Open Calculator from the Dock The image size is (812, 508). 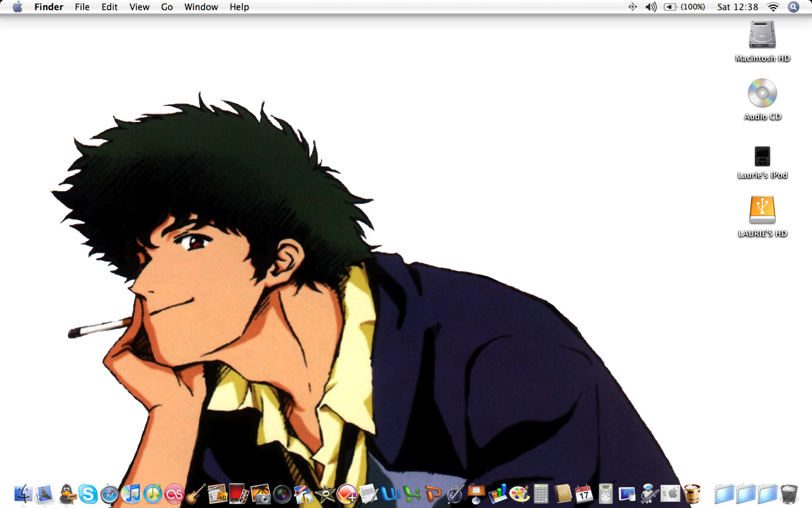coord(541,493)
